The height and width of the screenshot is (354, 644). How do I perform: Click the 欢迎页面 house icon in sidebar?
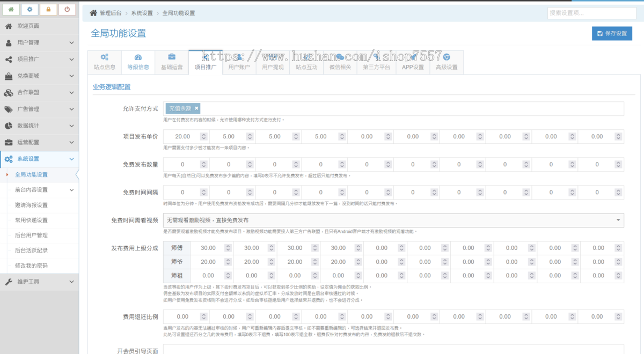coord(9,26)
